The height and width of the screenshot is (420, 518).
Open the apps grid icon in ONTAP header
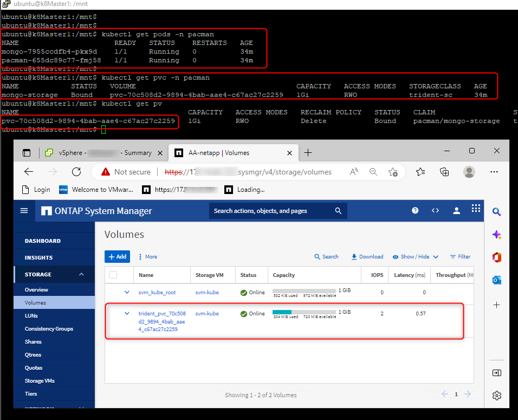coord(476,209)
